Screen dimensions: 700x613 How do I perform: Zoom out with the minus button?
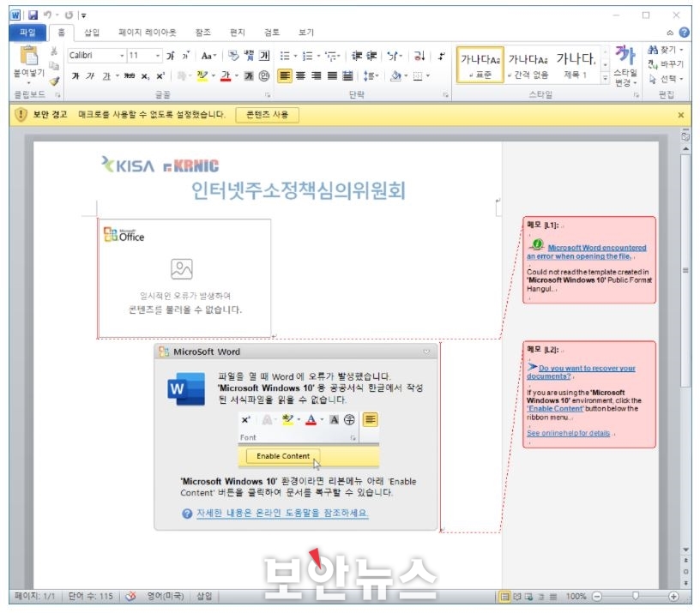(x=597, y=597)
